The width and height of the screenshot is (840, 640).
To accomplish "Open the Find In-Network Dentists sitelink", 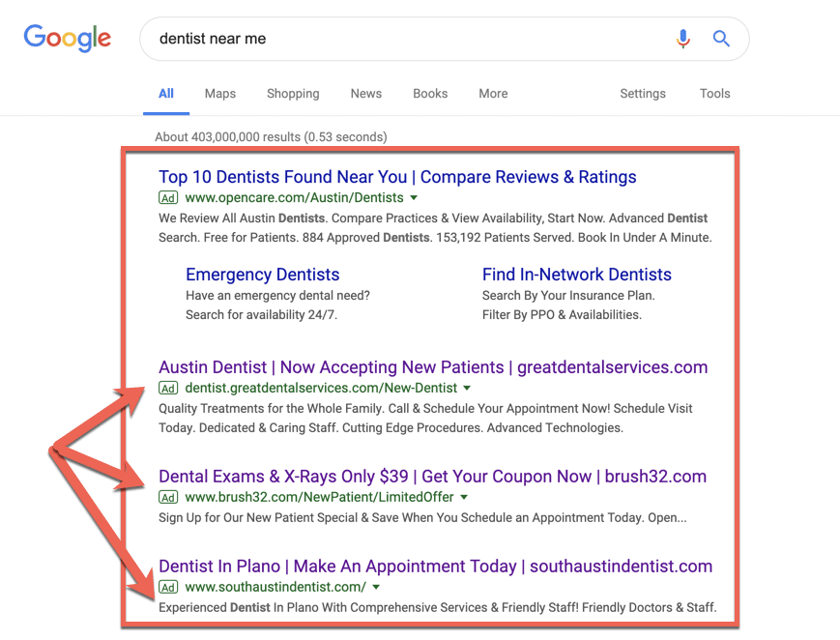I will click(576, 275).
